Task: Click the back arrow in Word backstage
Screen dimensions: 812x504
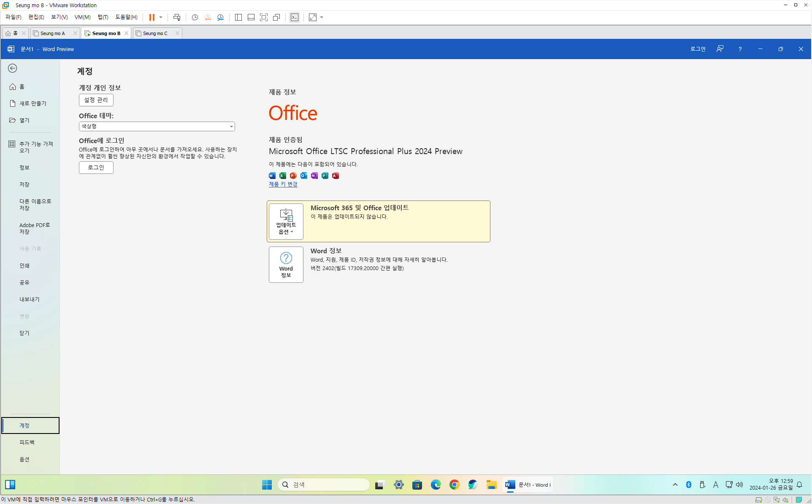Action: point(13,68)
